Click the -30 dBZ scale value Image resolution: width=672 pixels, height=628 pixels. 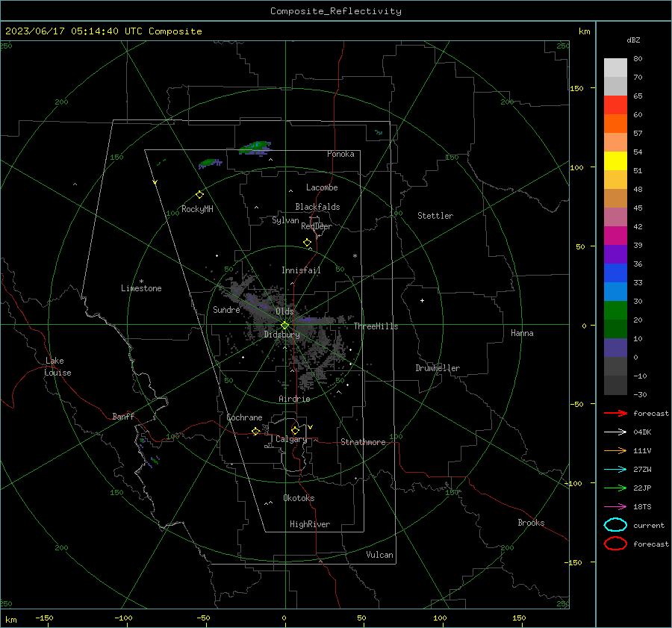[x=640, y=394]
